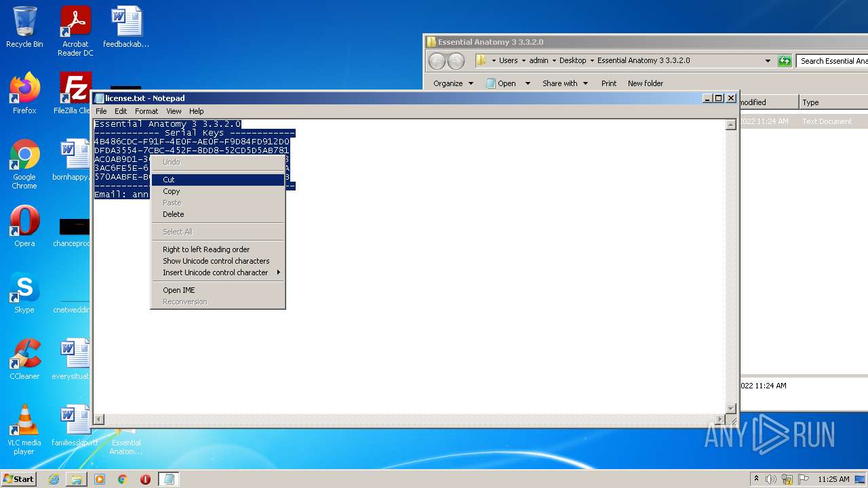
Task: Sort by Type column header
Action: (833, 102)
